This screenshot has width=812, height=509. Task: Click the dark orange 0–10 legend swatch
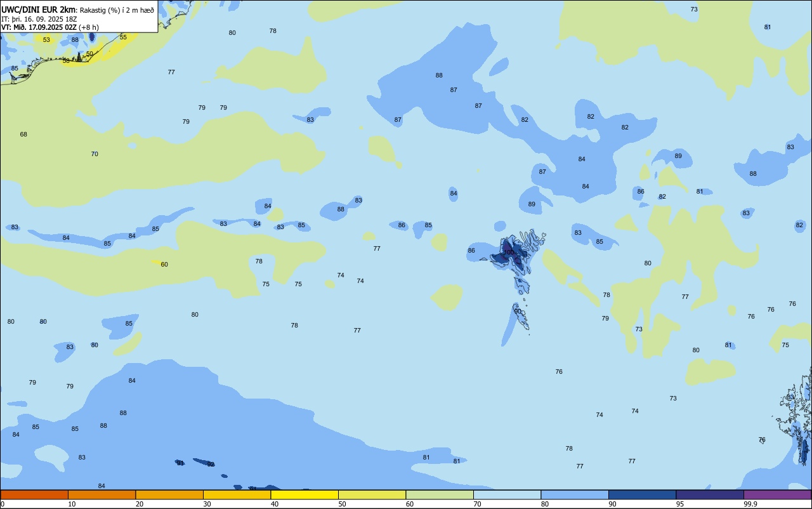(34, 494)
